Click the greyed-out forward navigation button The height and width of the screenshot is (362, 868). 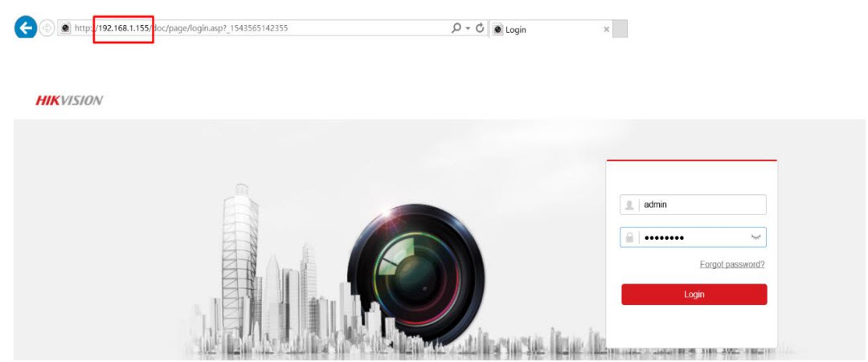(x=49, y=28)
